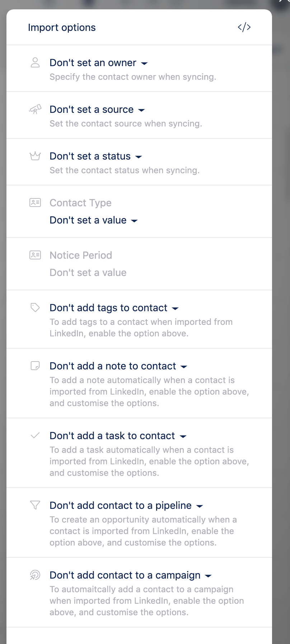Open "Don't add a task to contact" dropdown
Image resolution: width=290 pixels, height=644 pixels.
[x=118, y=436]
